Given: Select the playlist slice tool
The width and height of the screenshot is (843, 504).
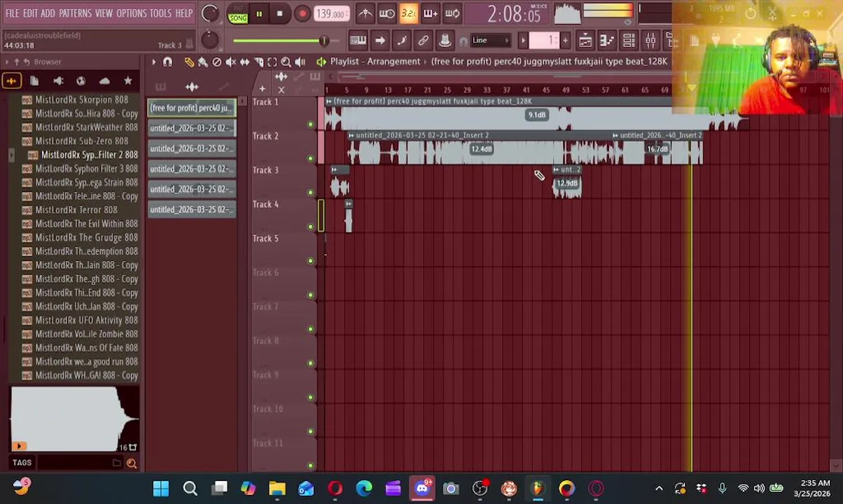Looking at the screenshot, I should [x=258, y=62].
